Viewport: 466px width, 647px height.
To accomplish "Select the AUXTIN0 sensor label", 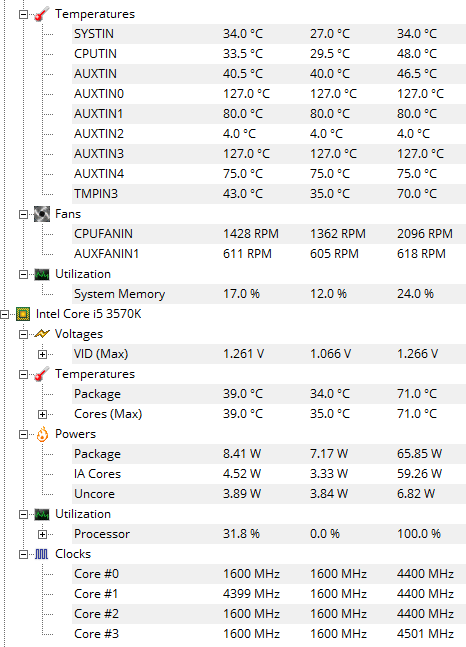I will 99,94.
